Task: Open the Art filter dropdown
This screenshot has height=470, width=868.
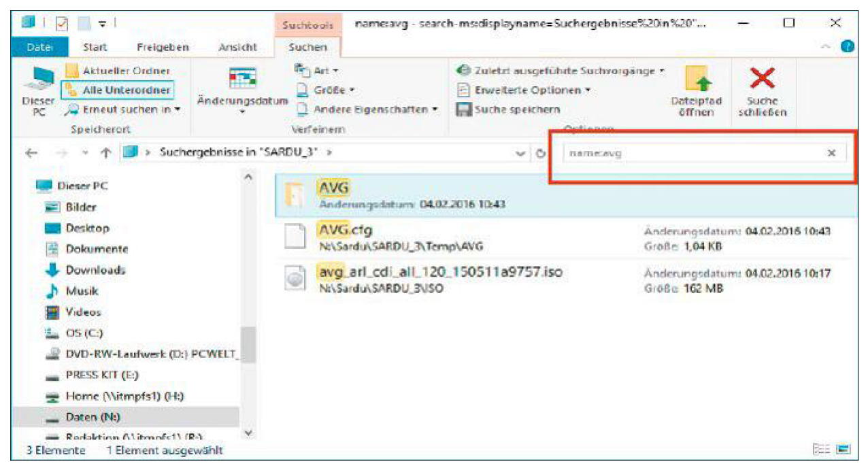Action: click(316, 70)
